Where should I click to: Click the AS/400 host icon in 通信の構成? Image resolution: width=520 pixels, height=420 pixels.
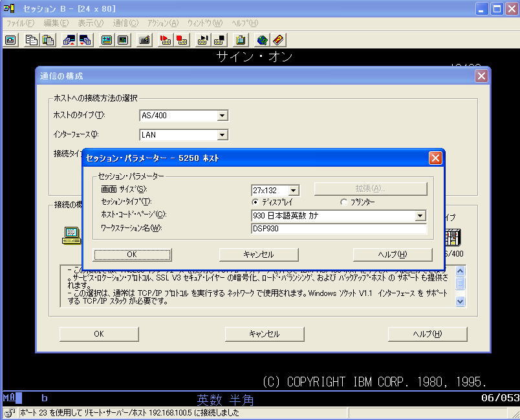pyautogui.click(x=452, y=237)
